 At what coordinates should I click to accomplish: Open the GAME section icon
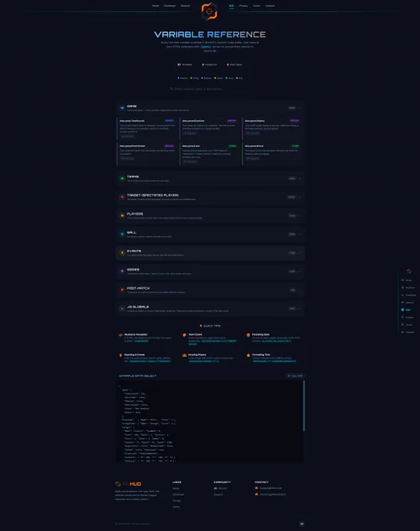click(123, 108)
